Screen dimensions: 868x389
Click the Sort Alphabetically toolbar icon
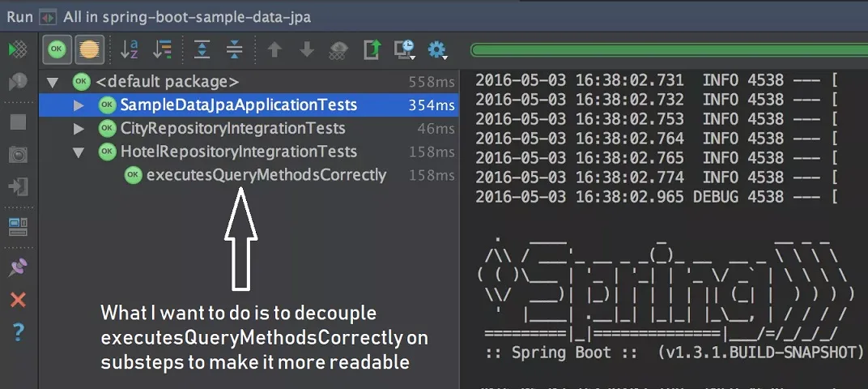tap(130, 49)
